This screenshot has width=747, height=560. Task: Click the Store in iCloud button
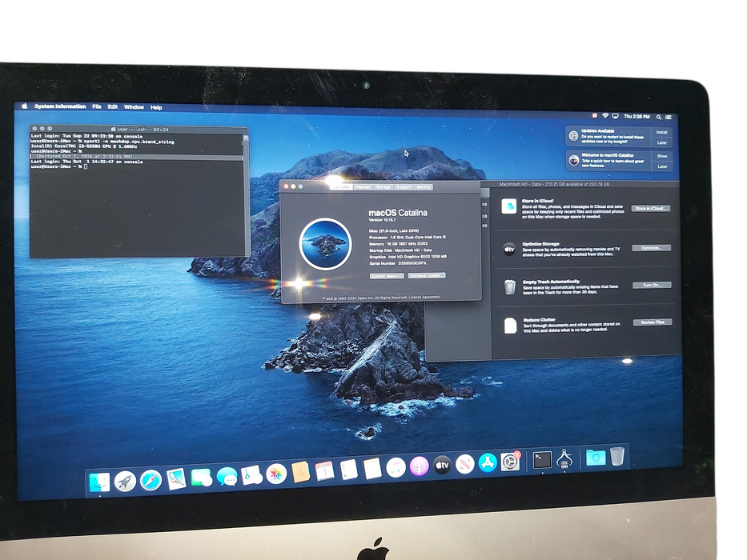(651, 209)
